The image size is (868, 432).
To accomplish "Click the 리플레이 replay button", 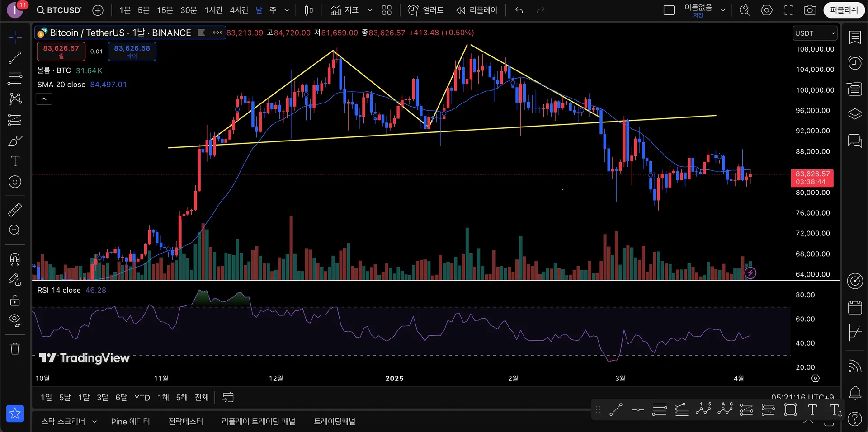I will 477,10.
